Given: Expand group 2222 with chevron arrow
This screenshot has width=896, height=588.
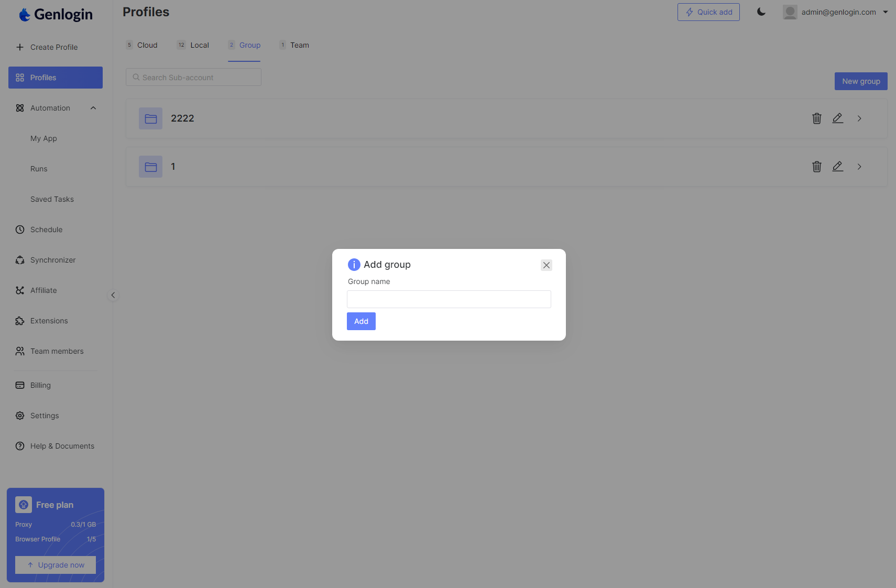Looking at the screenshot, I should tap(859, 118).
